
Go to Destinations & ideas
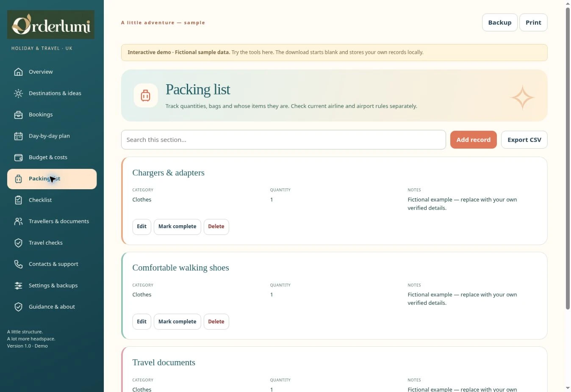pyautogui.click(x=52, y=93)
